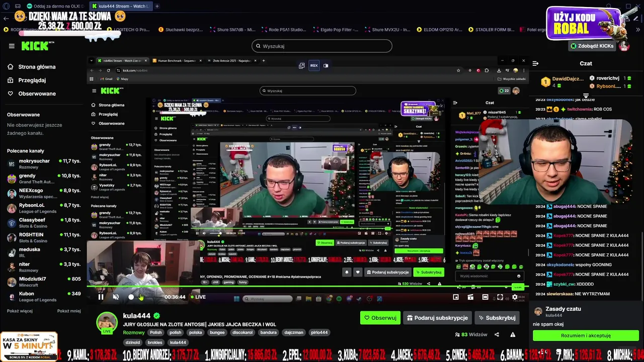644x362 pixels.
Task: Select Złote Antosie 2025 tab in streamed window
Action: [x=230, y=61]
